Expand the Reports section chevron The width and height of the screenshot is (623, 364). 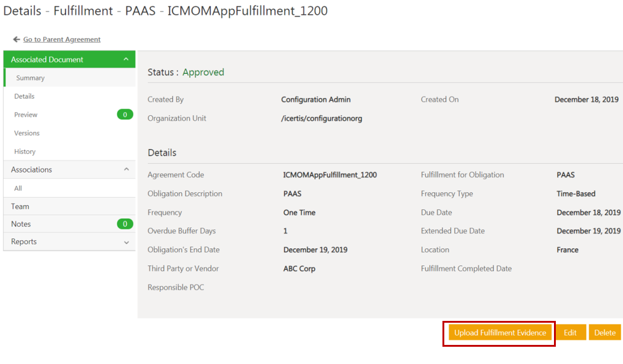point(126,242)
